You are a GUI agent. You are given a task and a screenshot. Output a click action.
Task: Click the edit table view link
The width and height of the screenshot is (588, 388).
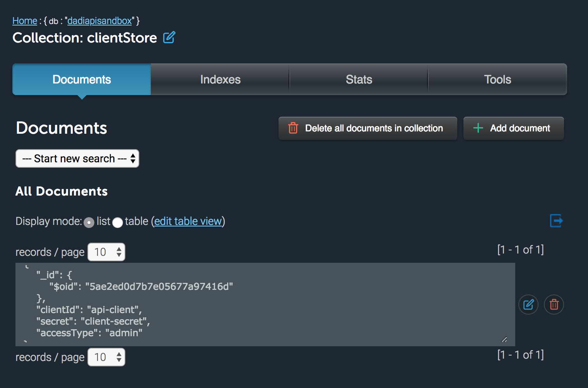(x=188, y=221)
